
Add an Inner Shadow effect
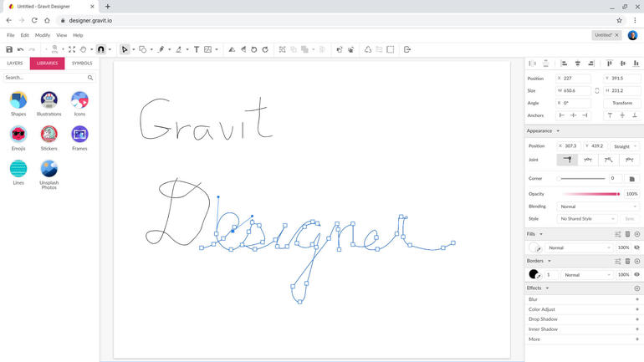coord(637,329)
